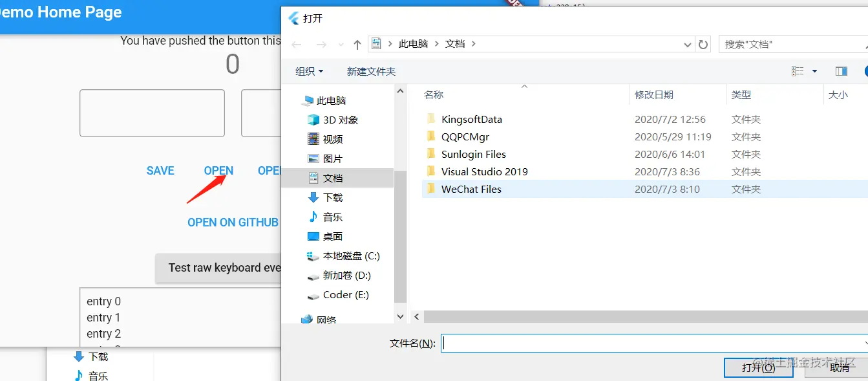868x381 pixels.
Task: Expand the address bar history dropdown
Action: pos(688,44)
